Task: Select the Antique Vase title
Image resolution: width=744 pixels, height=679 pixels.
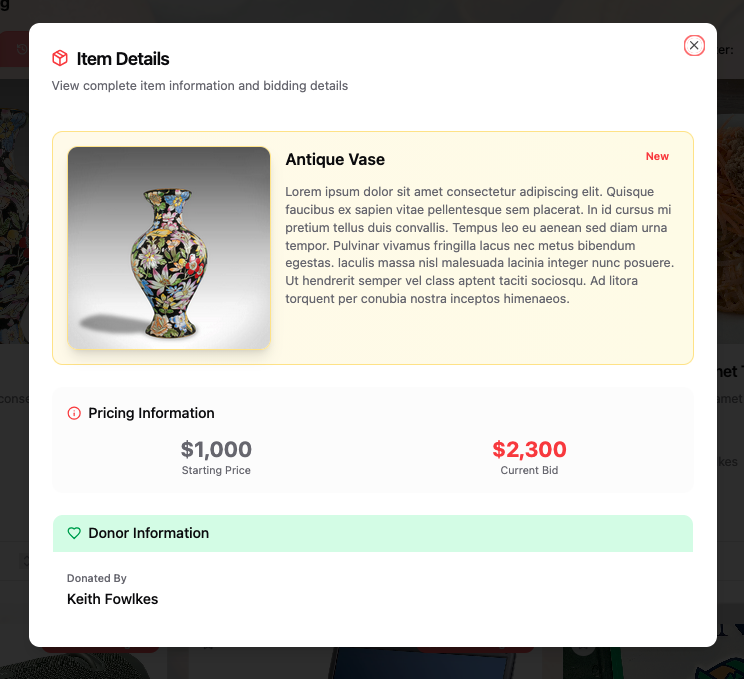Action: click(335, 160)
